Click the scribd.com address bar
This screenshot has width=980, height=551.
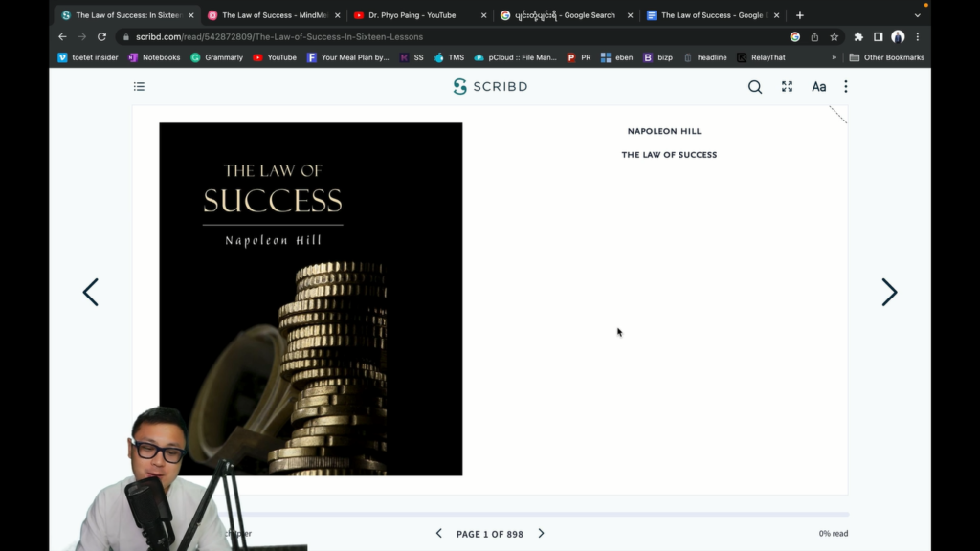(x=450, y=37)
